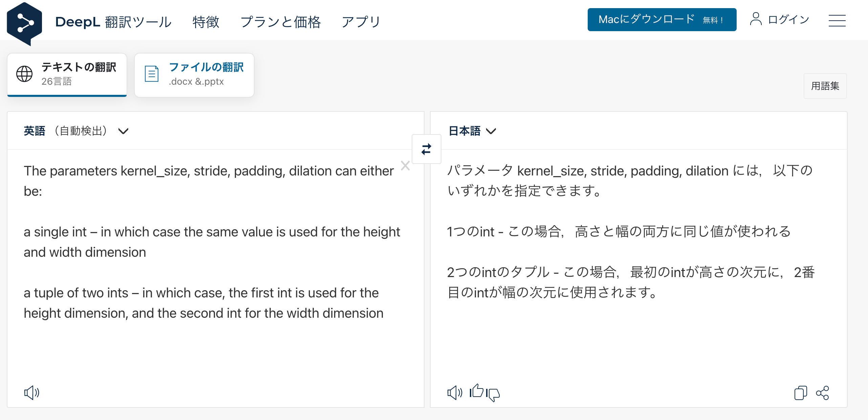Switch to the ファイルの翻訳 tab
This screenshot has width=868, height=420.
pyautogui.click(x=194, y=75)
